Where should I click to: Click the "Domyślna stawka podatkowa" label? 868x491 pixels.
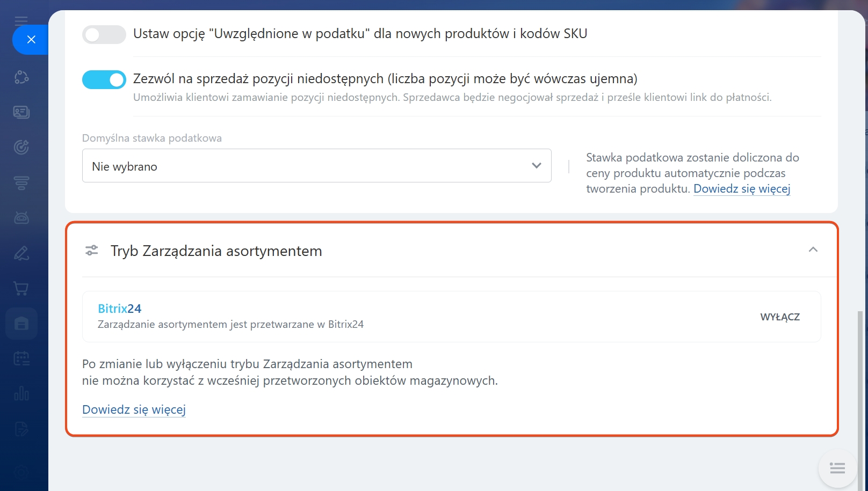point(152,138)
